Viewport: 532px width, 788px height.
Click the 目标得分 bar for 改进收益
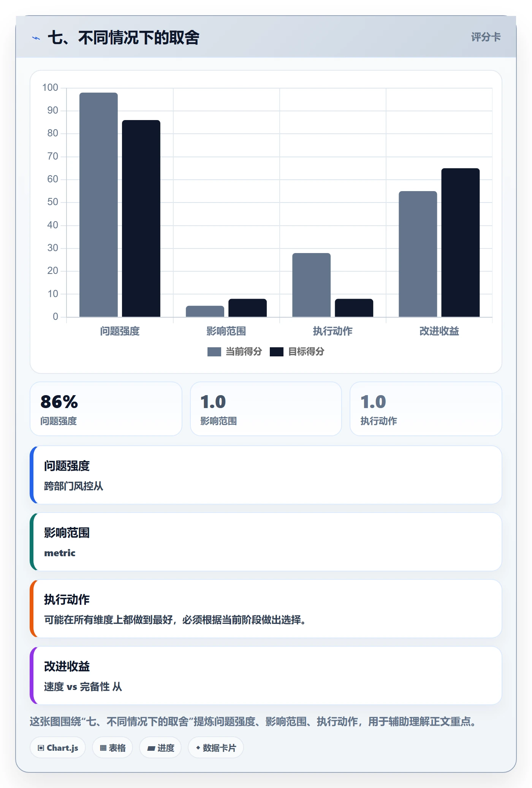[x=460, y=242]
